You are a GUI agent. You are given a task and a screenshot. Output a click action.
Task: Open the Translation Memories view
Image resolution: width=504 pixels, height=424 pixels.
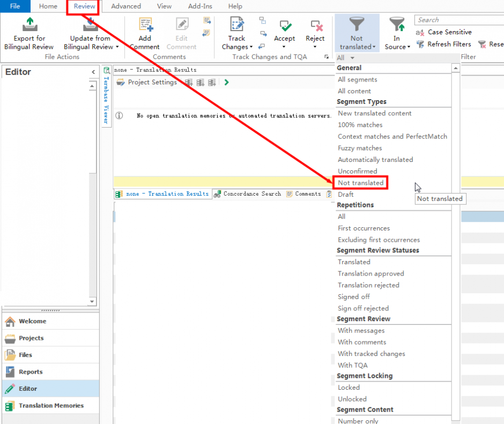tap(50, 406)
